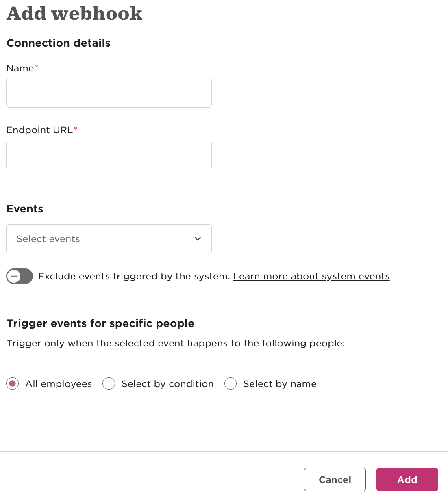
Task: Click the Endpoint URL input field
Action: [x=109, y=155]
